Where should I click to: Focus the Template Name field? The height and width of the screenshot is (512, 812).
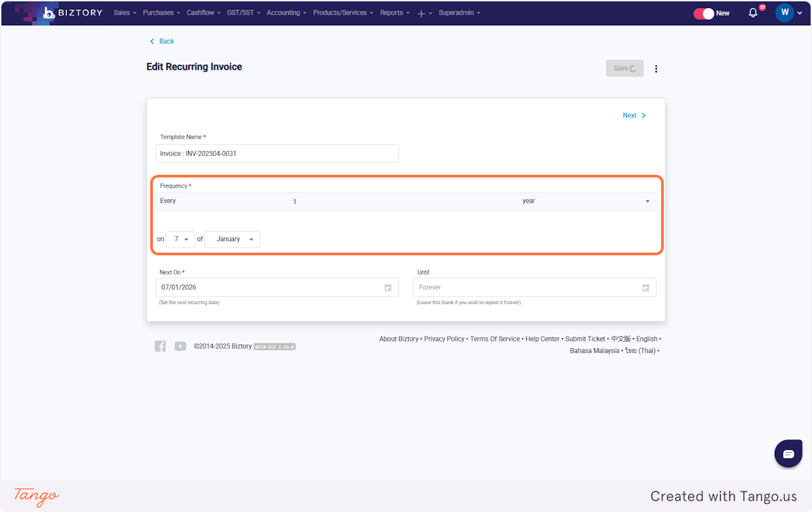pos(277,154)
